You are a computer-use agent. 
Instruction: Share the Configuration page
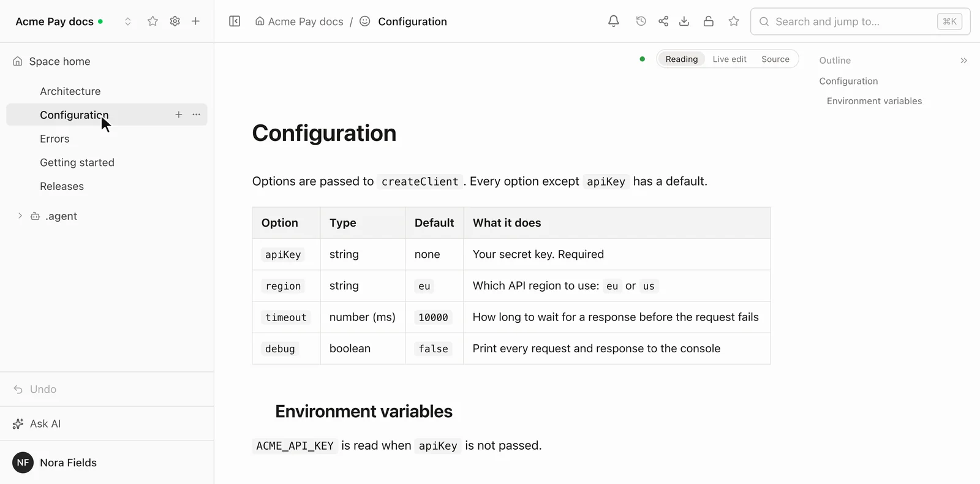click(663, 21)
